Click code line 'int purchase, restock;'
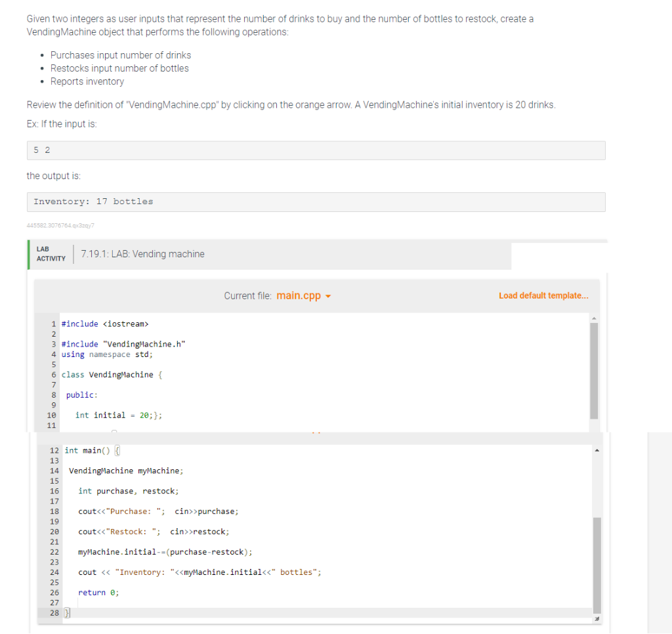The height and width of the screenshot is (634, 672). pos(129,491)
